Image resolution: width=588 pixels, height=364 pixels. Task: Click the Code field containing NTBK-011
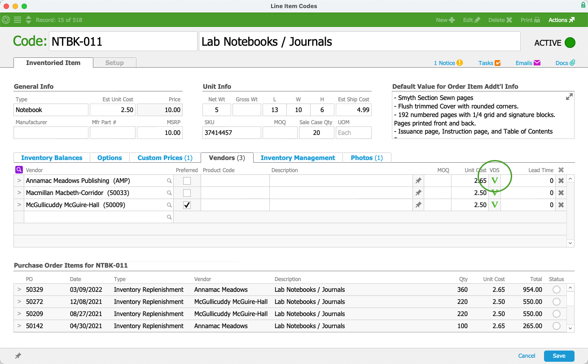click(123, 42)
